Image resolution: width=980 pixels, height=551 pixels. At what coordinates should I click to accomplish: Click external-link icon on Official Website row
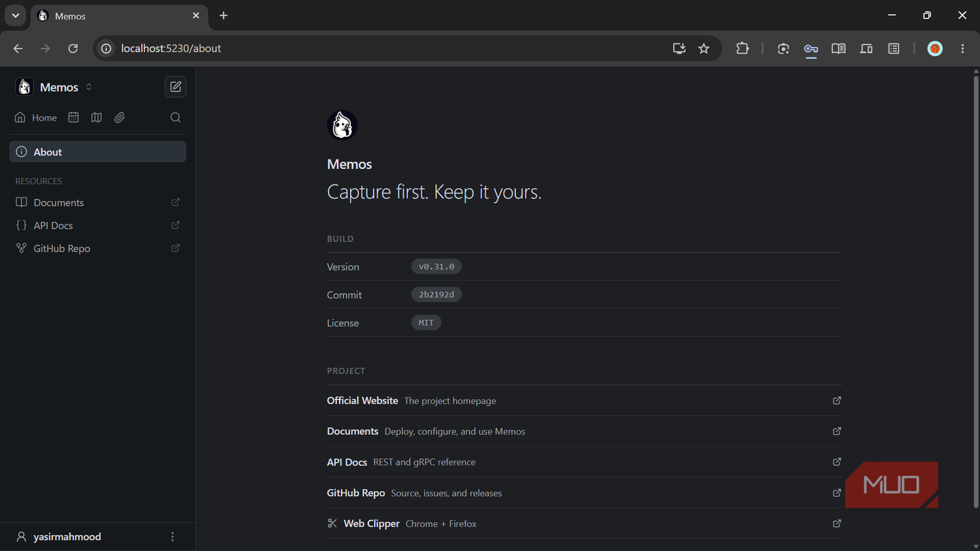pos(837,400)
